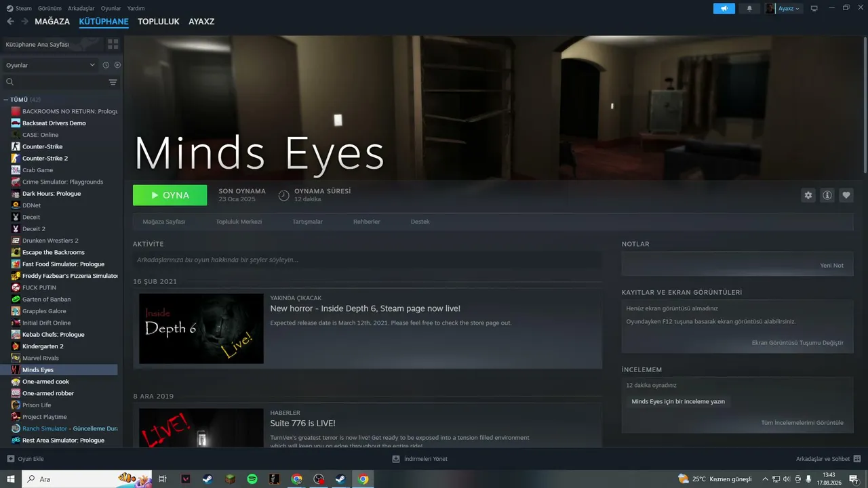Click the Spotify taskbar icon
Image resolution: width=868 pixels, height=488 pixels.
point(252,479)
